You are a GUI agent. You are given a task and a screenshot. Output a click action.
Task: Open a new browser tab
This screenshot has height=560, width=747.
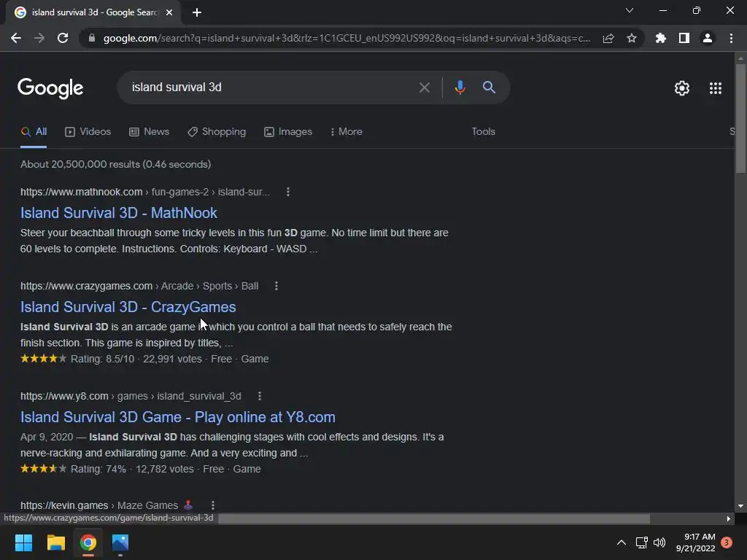click(197, 12)
